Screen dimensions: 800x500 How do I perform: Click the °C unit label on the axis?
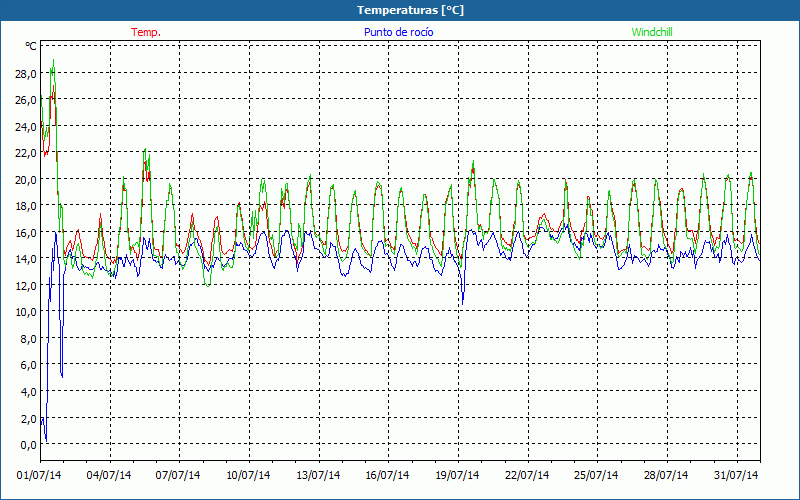[31, 46]
